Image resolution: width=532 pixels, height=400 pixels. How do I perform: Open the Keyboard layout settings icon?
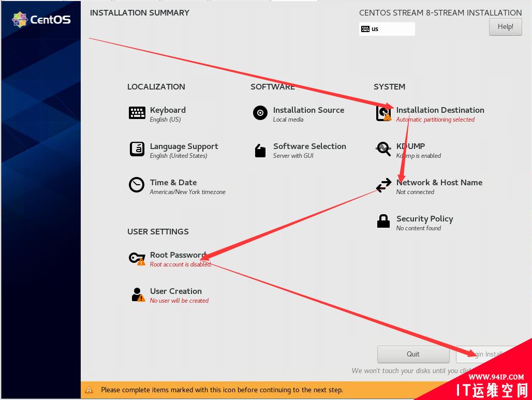(x=137, y=113)
